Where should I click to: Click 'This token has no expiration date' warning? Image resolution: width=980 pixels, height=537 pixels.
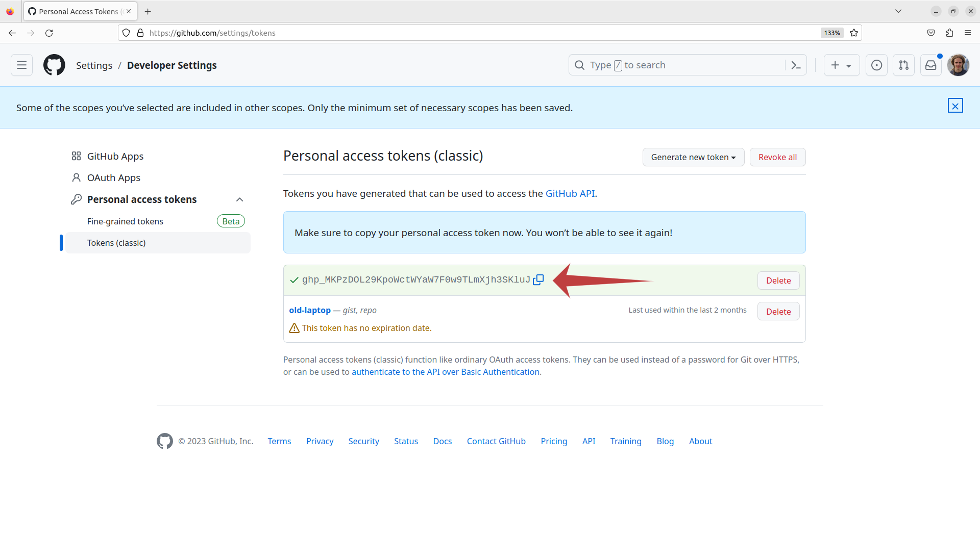click(x=366, y=328)
